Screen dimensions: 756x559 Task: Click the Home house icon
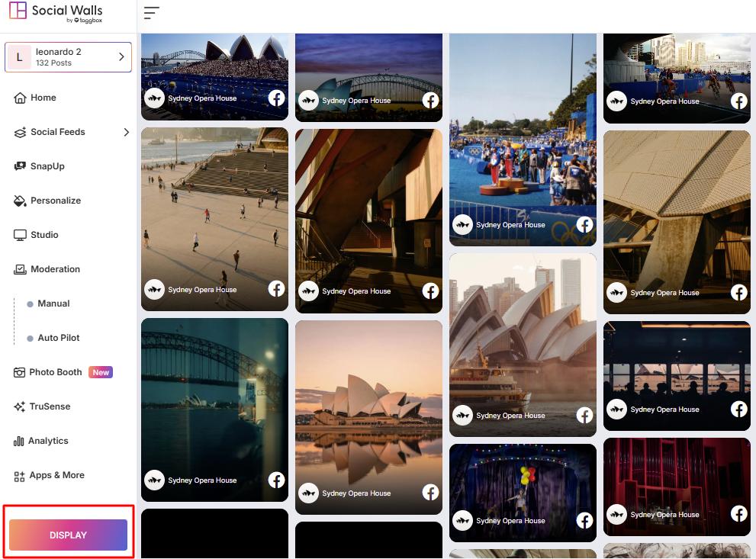(x=20, y=98)
